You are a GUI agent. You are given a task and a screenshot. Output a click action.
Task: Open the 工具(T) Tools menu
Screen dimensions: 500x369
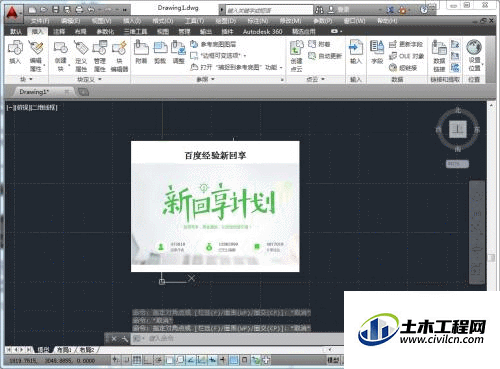pyautogui.click(x=195, y=21)
